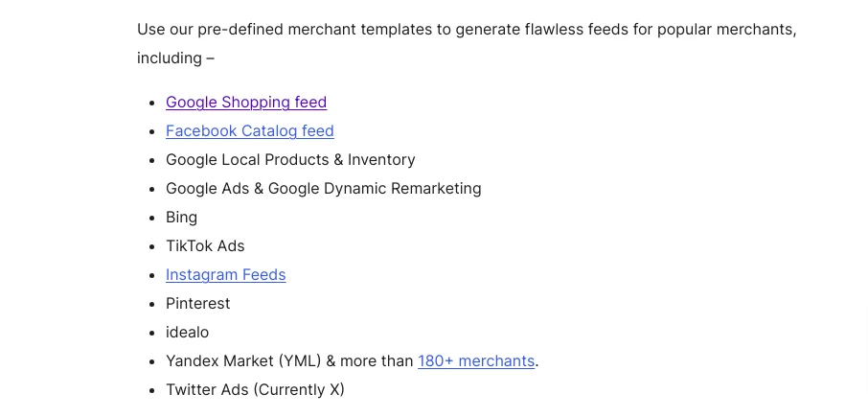Click the words 'popular merchants' in the paragraph
The height and width of the screenshot is (417, 868).
pos(726,30)
